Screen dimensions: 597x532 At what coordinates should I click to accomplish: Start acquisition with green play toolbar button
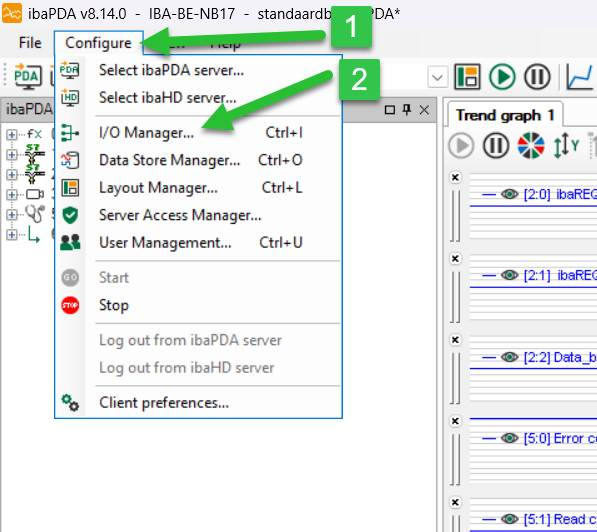click(x=502, y=77)
